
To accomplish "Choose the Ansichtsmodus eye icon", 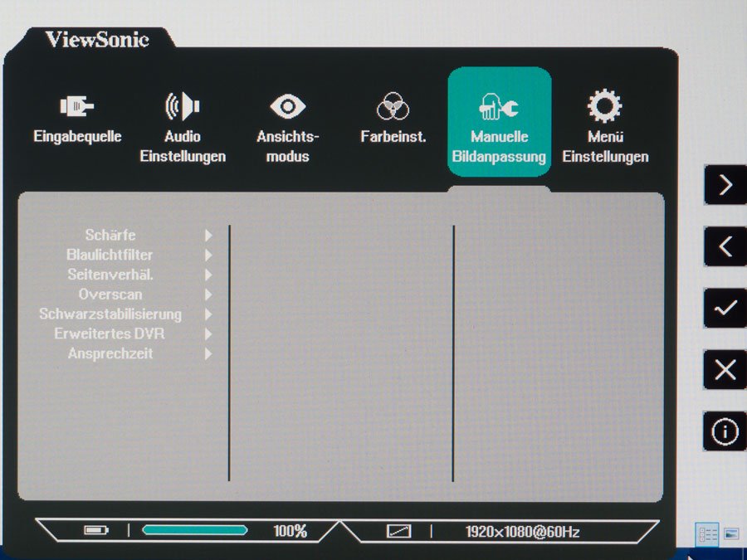I will click(x=288, y=106).
